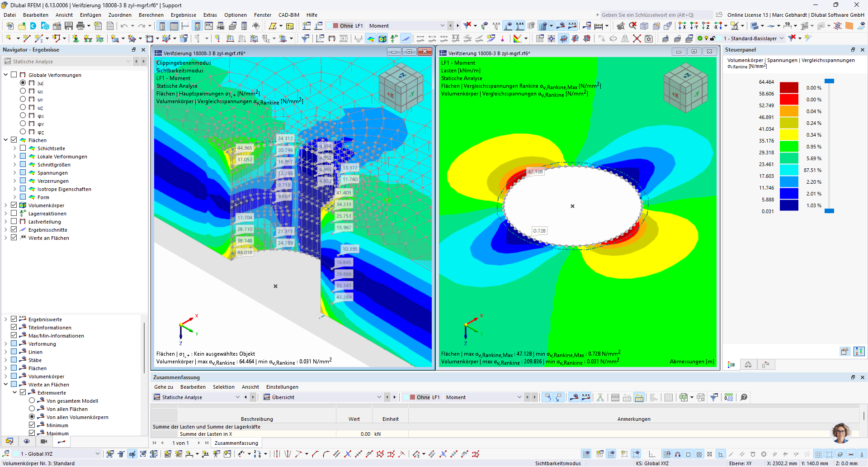This screenshot has width=868, height=467.
Task: Collapse the Globale Verformungen tree node
Action: [6, 75]
